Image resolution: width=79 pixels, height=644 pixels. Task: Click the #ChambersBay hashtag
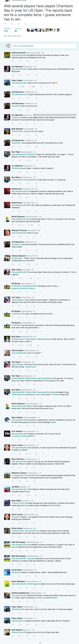point(54,505)
